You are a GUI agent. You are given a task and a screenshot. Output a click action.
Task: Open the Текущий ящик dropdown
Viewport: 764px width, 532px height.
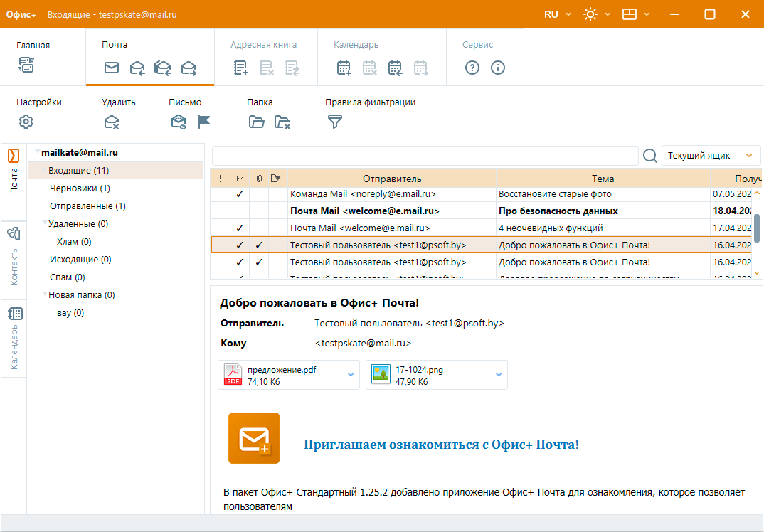point(711,154)
